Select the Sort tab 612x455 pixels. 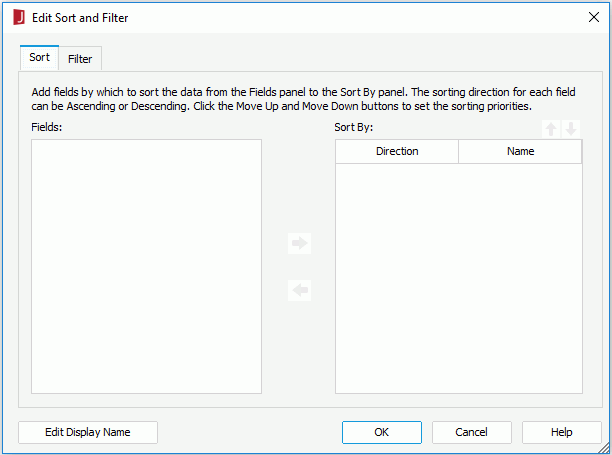(x=39, y=57)
